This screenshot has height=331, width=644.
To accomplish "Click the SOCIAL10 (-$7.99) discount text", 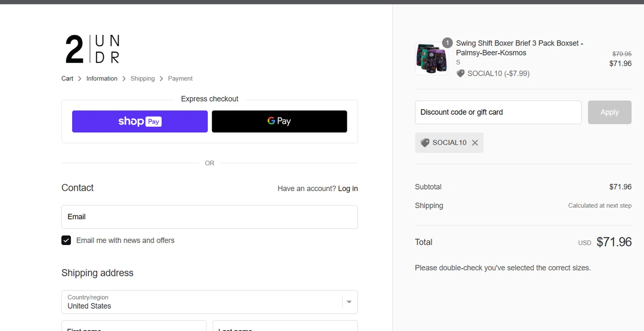I will (498, 74).
